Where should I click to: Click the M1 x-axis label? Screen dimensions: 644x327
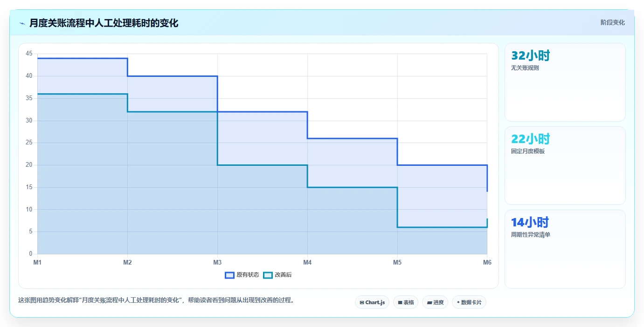37,263
